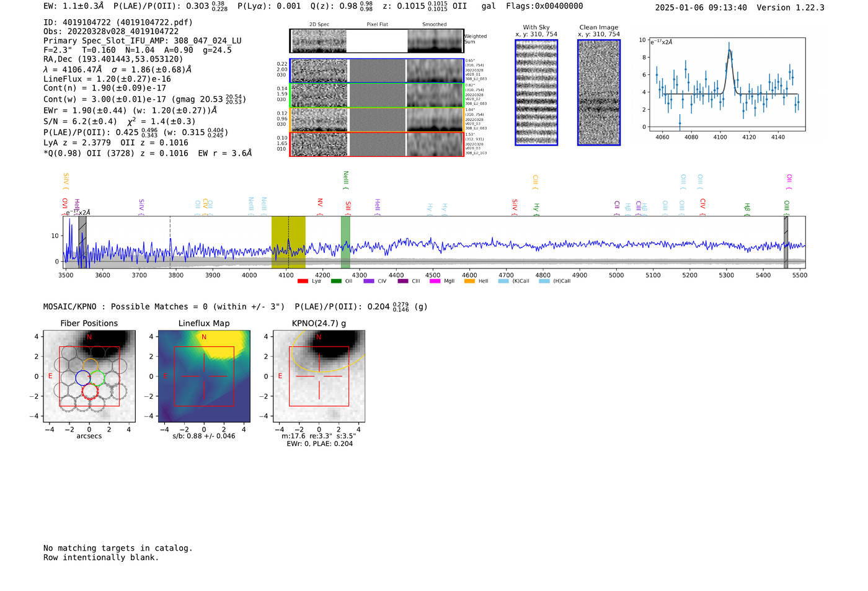This screenshot has width=868, height=591.
Task: Select the Smoothed cutout in red-bordered row
Action: [435, 144]
